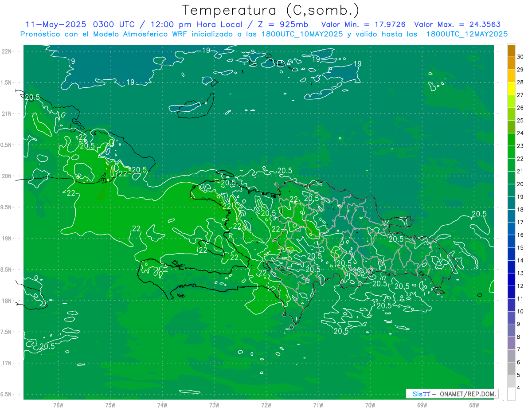Click the '1800UTC_12MAY2025' valid-until time
The width and height of the screenshot is (532, 411).
tap(467, 34)
